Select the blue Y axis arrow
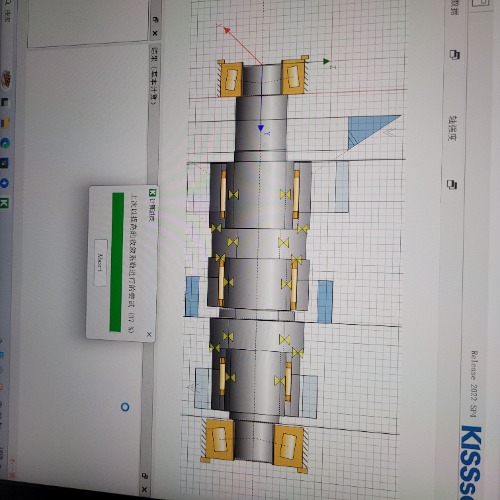This screenshot has width=500, height=500. tap(261, 128)
